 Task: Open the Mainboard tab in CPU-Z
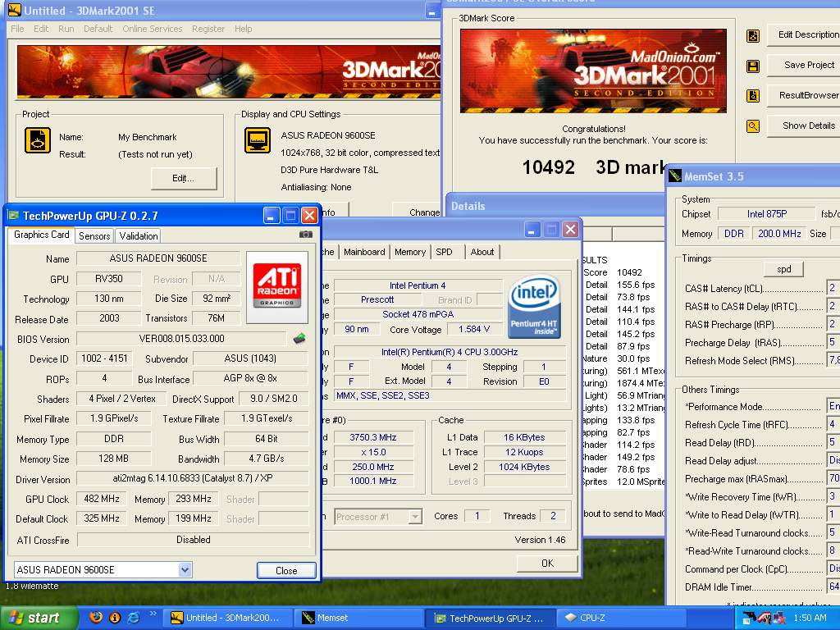click(364, 252)
